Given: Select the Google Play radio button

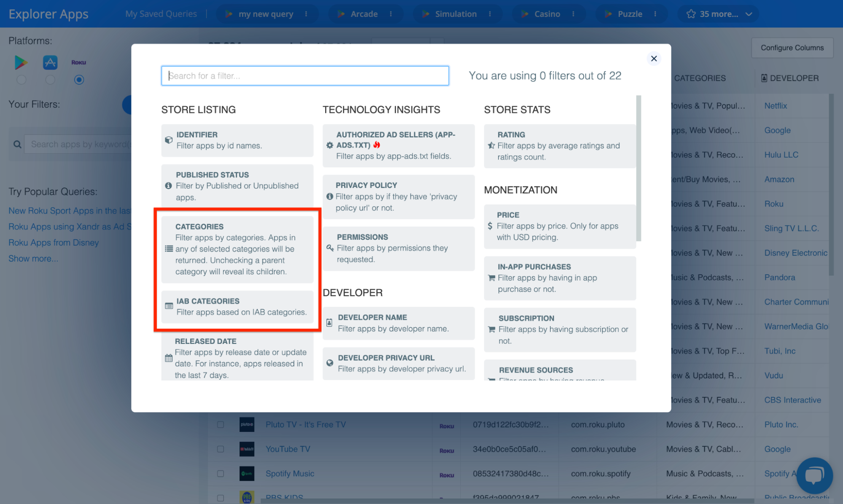Looking at the screenshot, I should pos(22,80).
